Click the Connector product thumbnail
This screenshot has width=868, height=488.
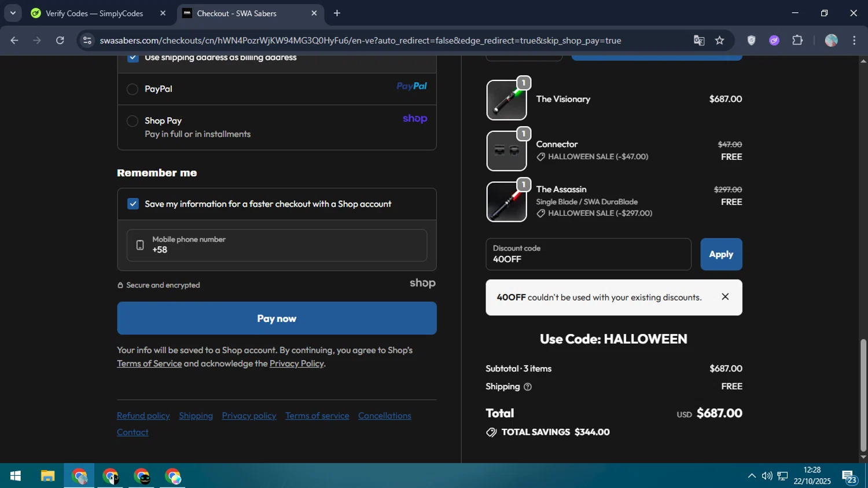[x=506, y=151]
